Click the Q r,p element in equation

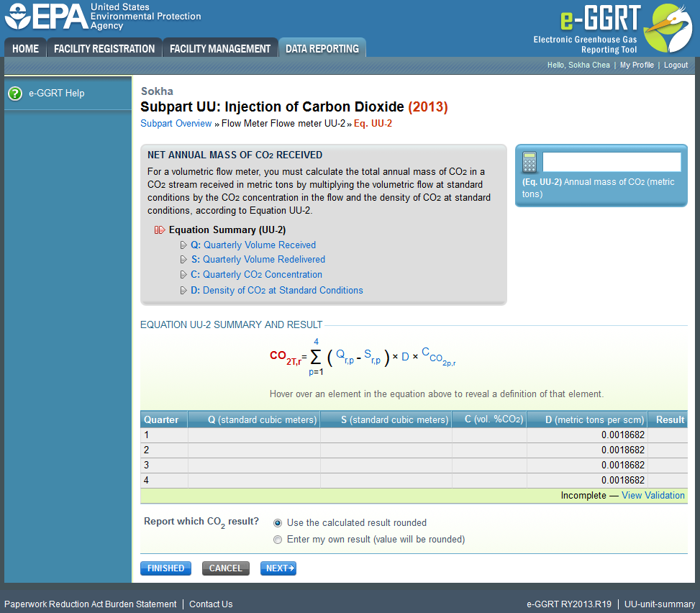[x=345, y=356]
